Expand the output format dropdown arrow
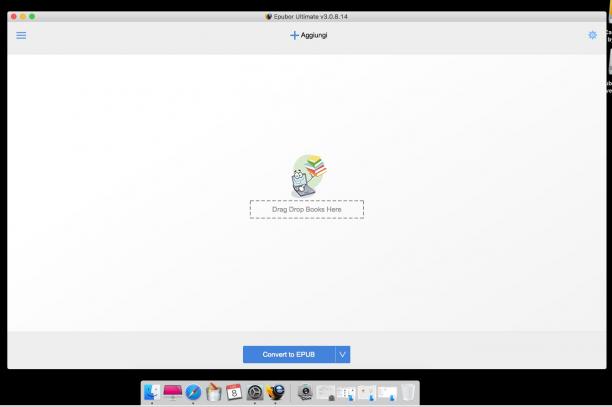This screenshot has height=407, width=612. tap(342, 354)
